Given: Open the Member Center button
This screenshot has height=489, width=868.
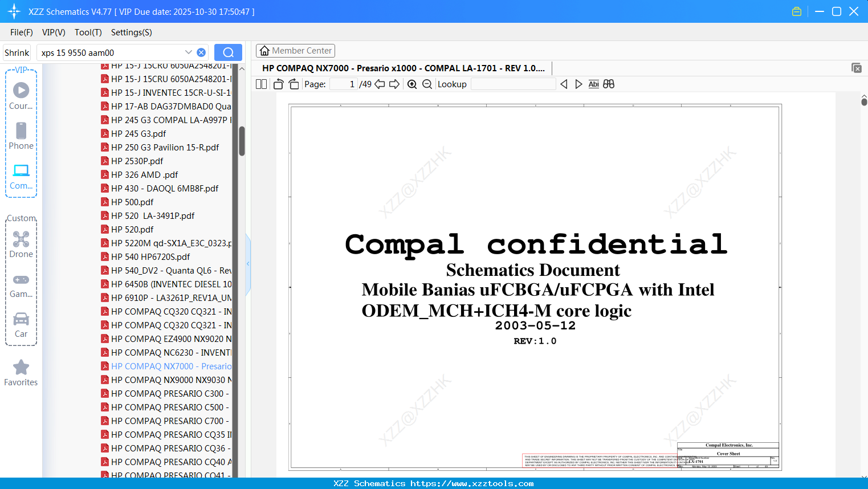Looking at the screenshot, I should pos(295,51).
